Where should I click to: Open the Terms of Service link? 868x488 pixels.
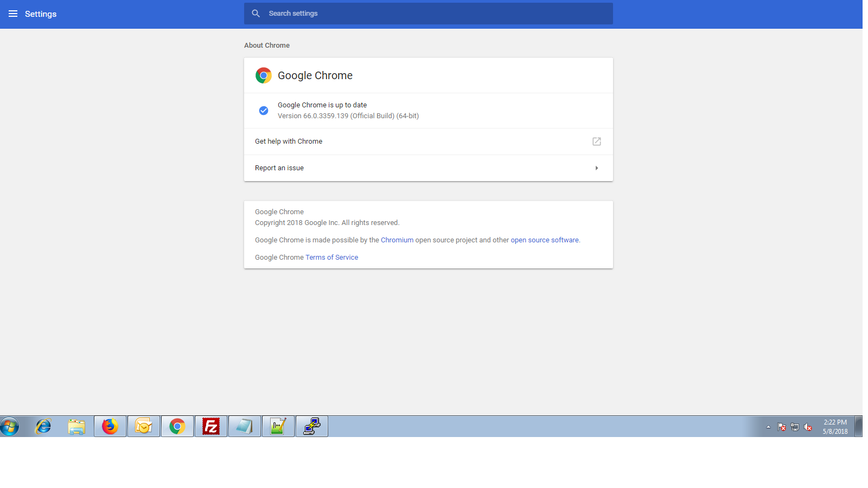point(331,258)
